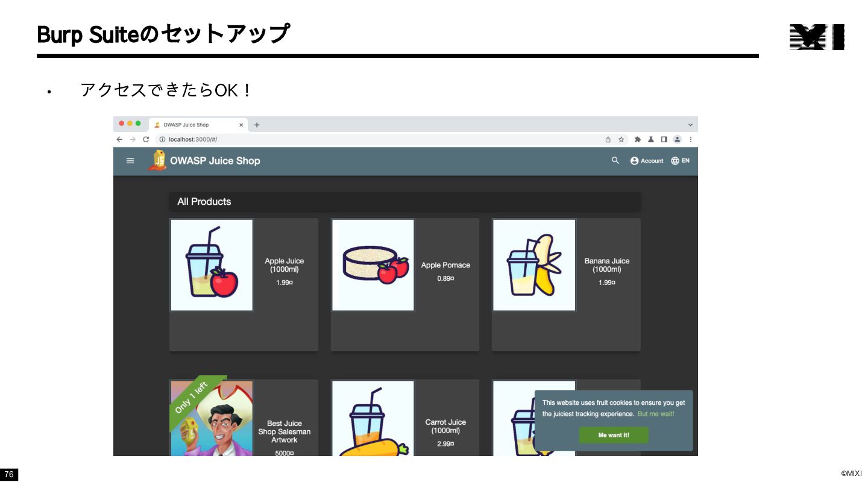Toggle the browser side panel icon

point(664,139)
